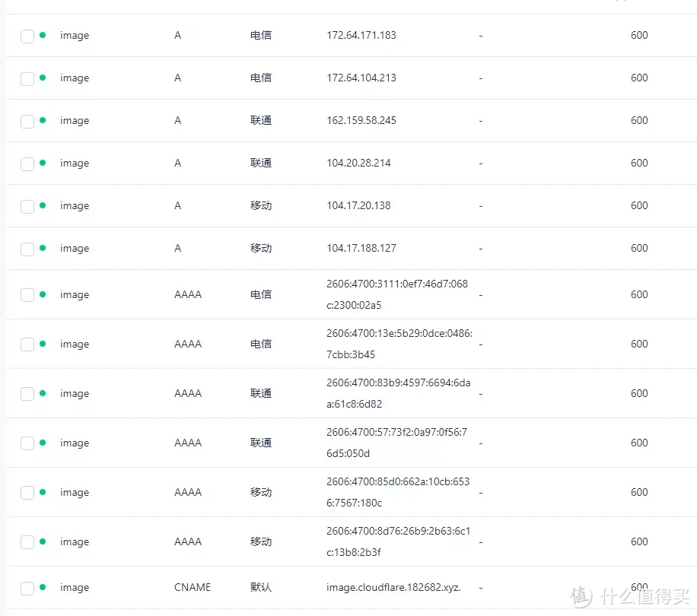Viewport: 697px width, 616px height.
Task: Click the green status dot for 172.64.171.183
Action: point(43,35)
